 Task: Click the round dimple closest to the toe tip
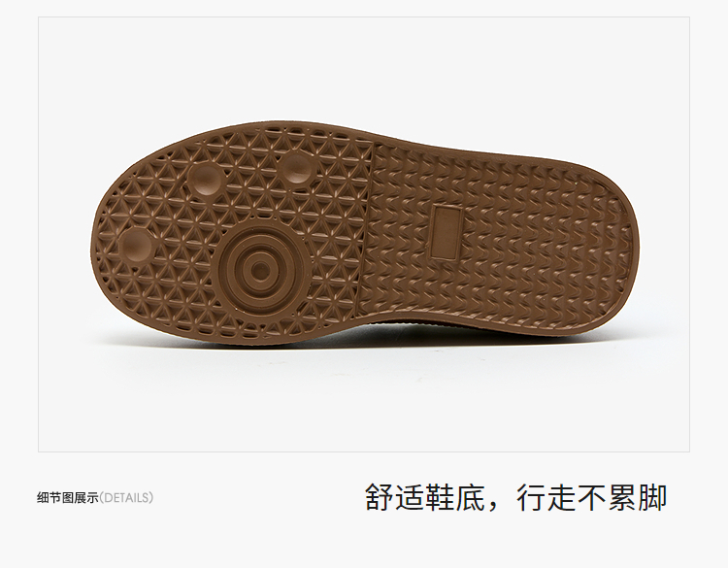point(136,245)
